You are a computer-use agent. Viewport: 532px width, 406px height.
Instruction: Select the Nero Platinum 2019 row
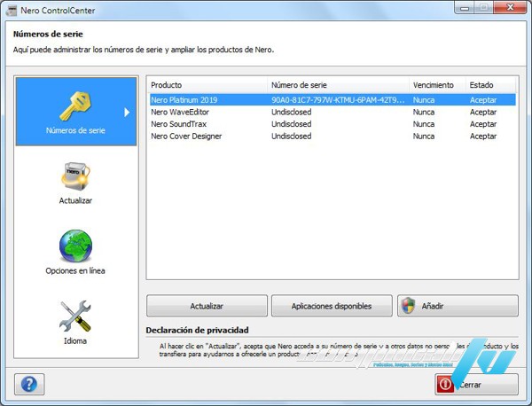(x=332, y=99)
